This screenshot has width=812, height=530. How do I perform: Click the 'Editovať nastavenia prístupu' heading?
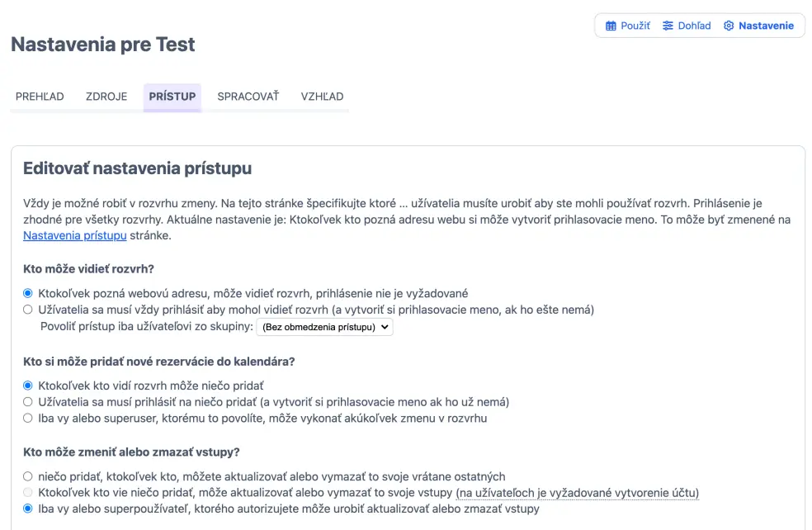137,168
